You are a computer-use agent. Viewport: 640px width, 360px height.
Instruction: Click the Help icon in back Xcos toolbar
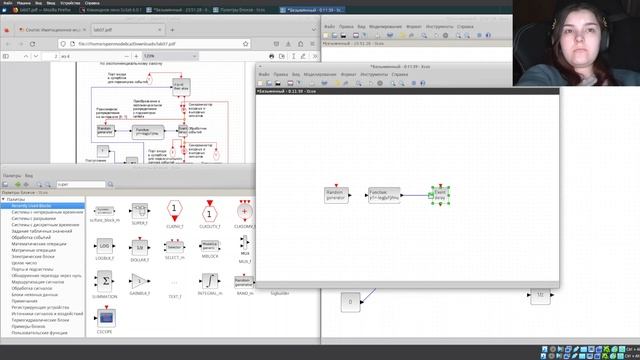click(488, 36)
